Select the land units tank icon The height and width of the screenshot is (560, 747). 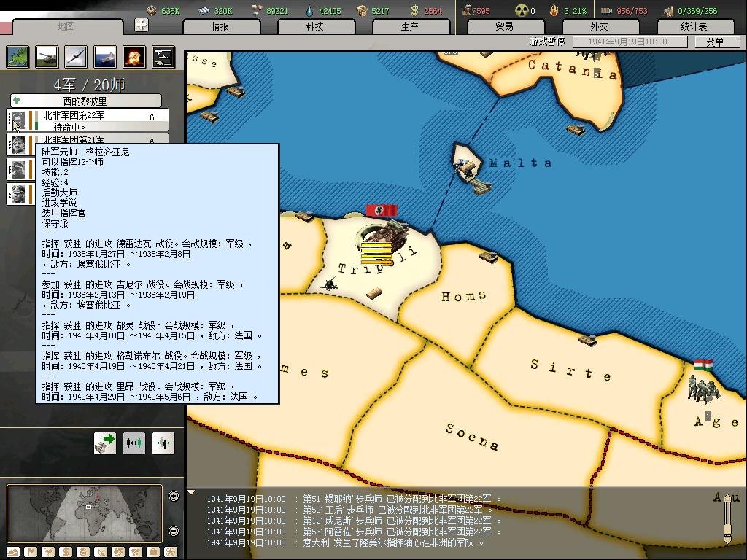tap(47, 57)
